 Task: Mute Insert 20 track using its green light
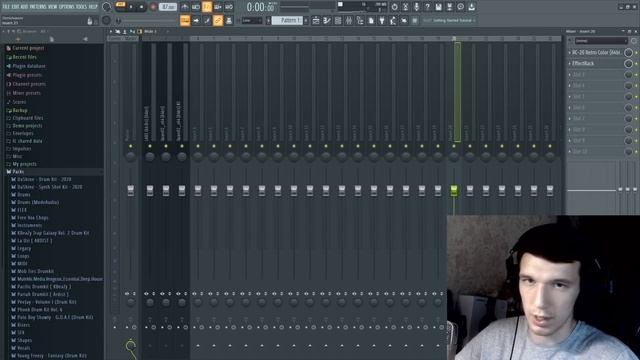click(454, 146)
